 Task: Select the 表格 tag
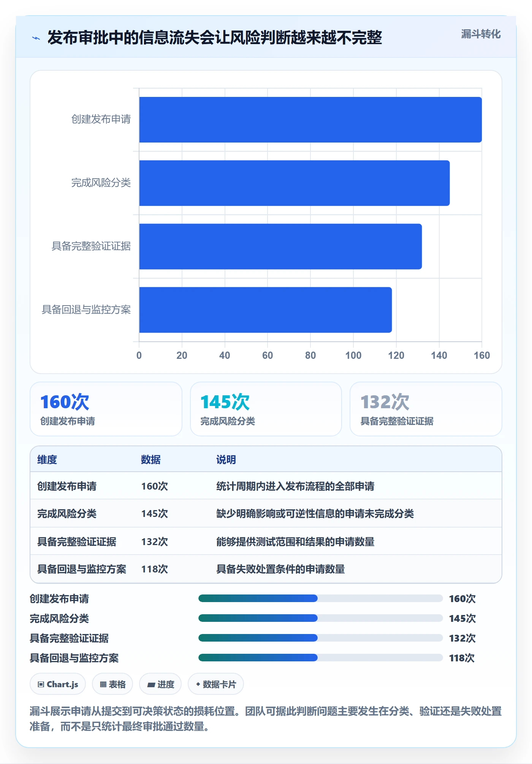112,684
